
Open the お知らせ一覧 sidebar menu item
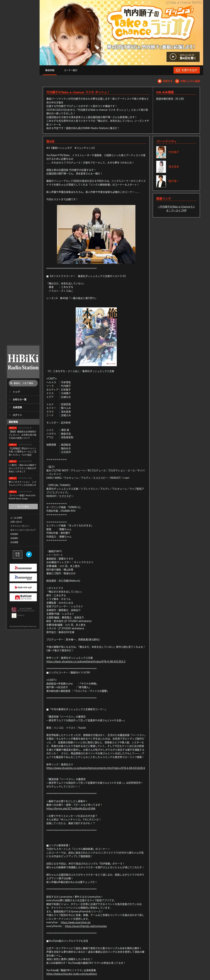[x=23, y=400]
